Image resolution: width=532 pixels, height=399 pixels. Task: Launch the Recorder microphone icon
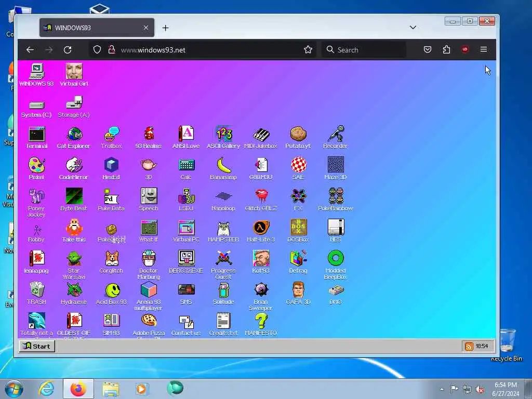(x=336, y=137)
